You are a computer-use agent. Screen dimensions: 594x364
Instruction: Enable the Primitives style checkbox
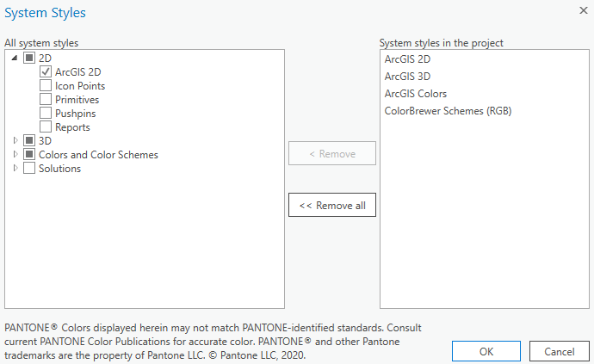tap(46, 100)
